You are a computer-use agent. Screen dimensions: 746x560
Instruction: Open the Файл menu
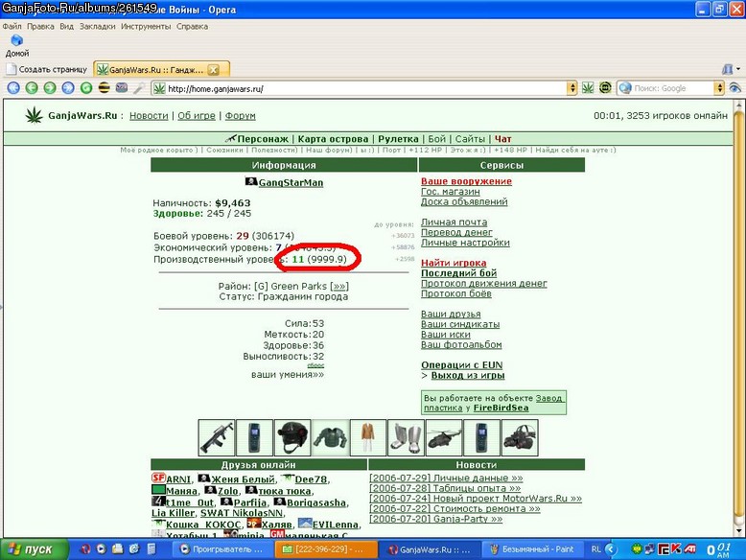click(x=12, y=26)
